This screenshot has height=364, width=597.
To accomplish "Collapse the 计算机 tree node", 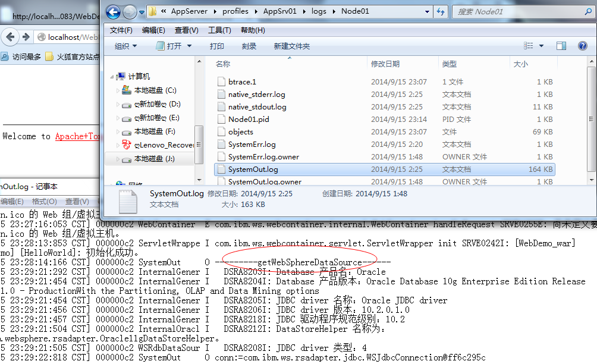I will 112,77.
